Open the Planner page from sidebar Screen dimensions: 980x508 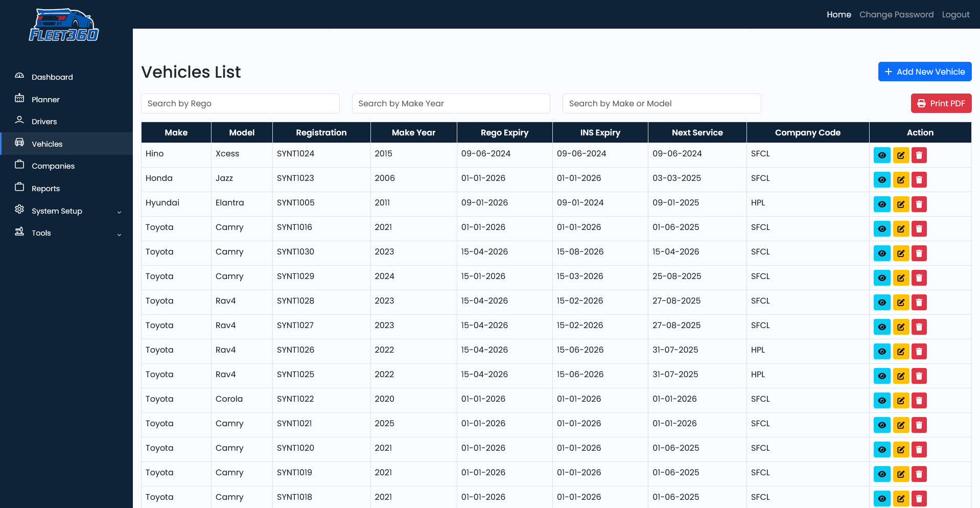click(45, 100)
